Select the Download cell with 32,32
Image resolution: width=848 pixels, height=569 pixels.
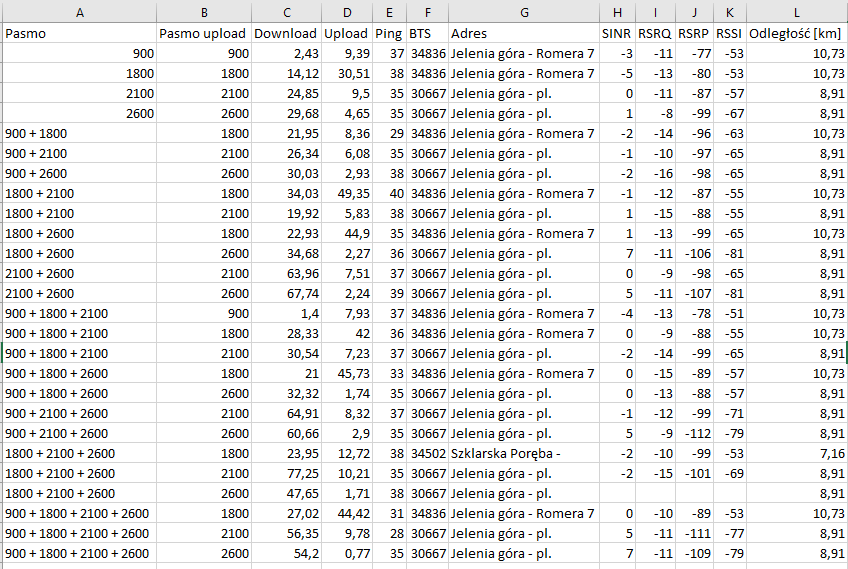coord(287,394)
